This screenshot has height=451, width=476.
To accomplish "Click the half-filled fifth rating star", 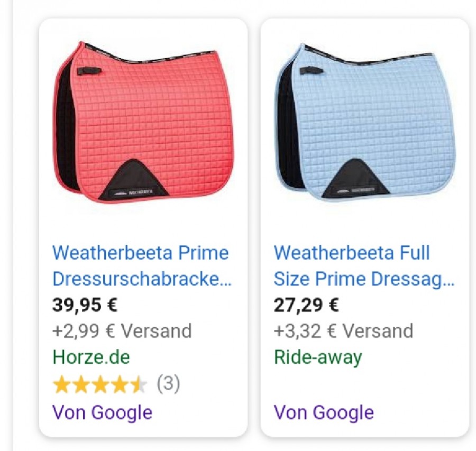I will [x=139, y=384].
